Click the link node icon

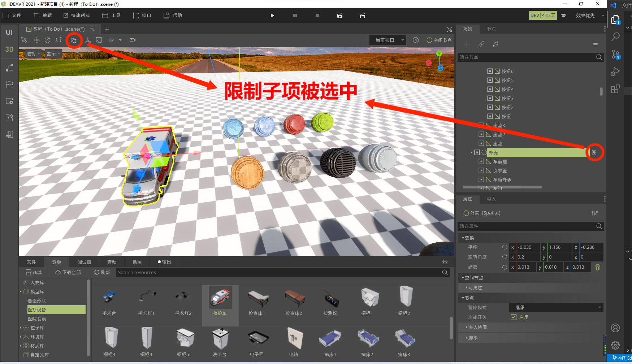[x=481, y=44]
